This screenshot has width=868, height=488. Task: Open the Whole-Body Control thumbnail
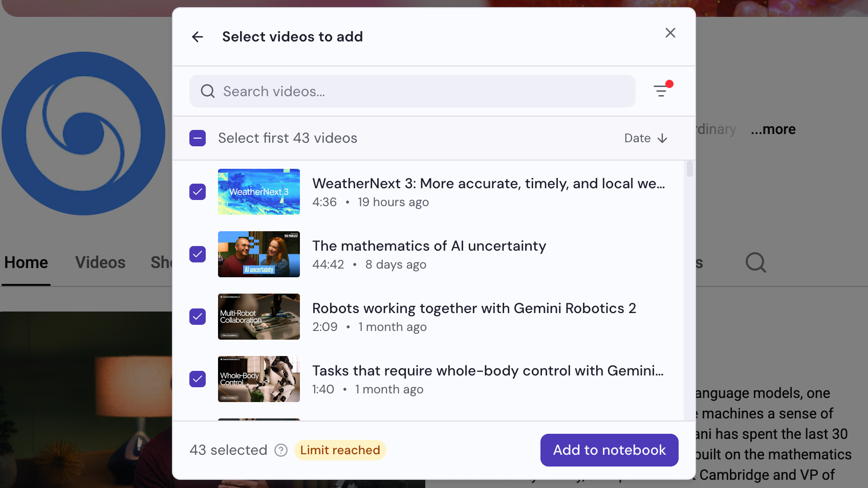point(259,379)
